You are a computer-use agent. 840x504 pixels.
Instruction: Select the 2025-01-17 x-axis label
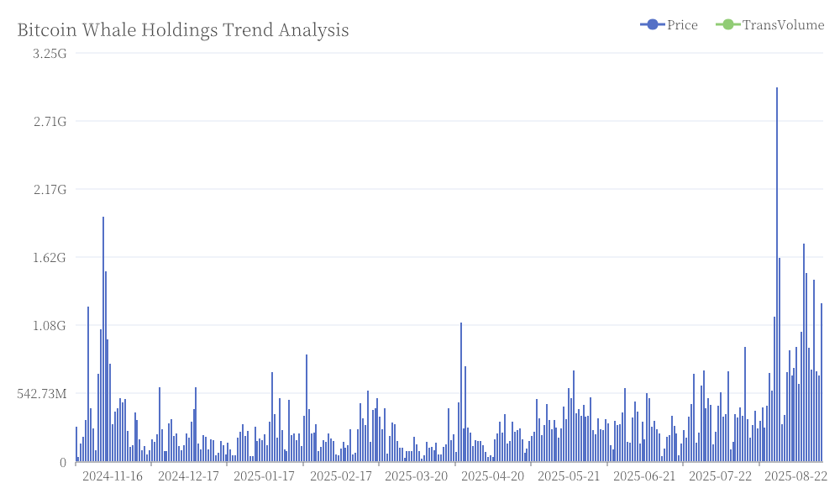(264, 476)
